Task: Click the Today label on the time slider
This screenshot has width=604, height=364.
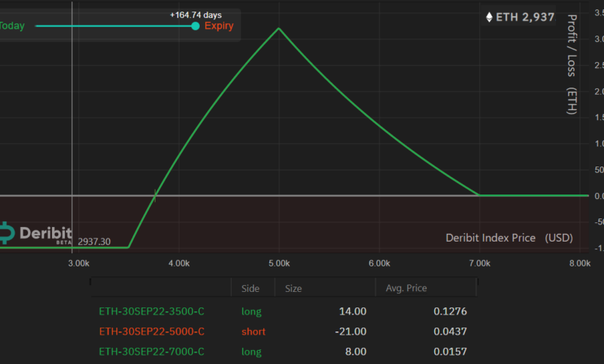Action: tap(12, 26)
